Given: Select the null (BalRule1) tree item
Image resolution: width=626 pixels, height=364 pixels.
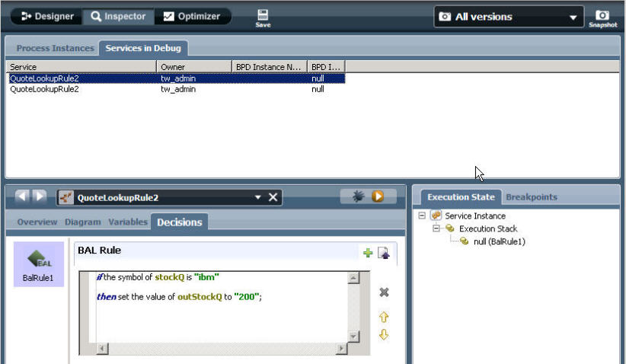Looking at the screenshot, I should (499, 241).
